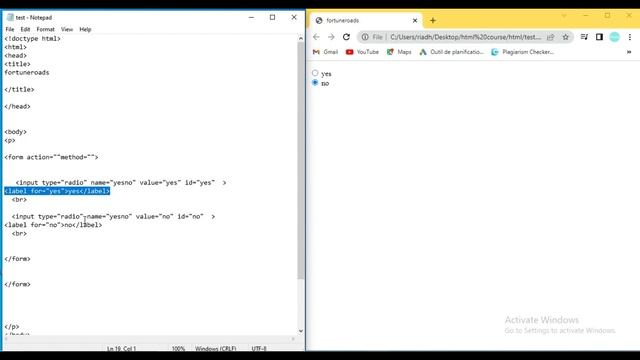Toggle Chrome side panel

599,37
